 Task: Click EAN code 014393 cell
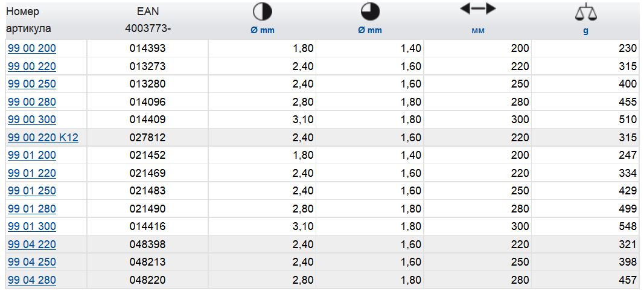pos(147,48)
